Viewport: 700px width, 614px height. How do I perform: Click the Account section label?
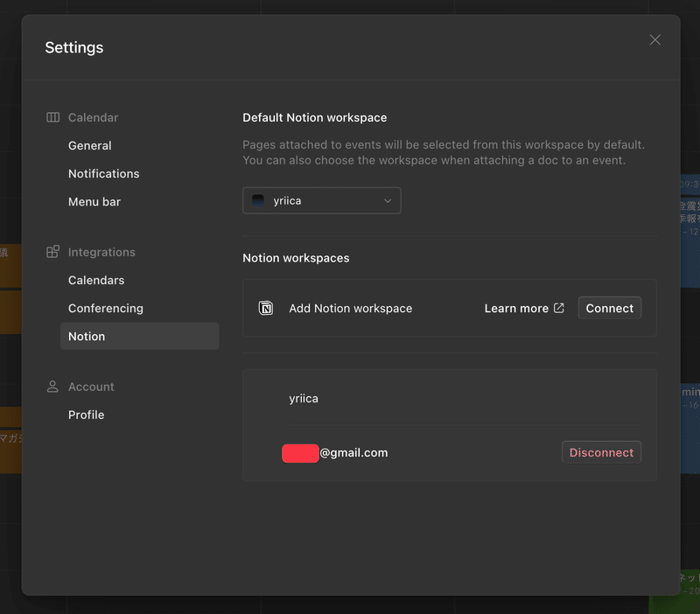coord(91,387)
